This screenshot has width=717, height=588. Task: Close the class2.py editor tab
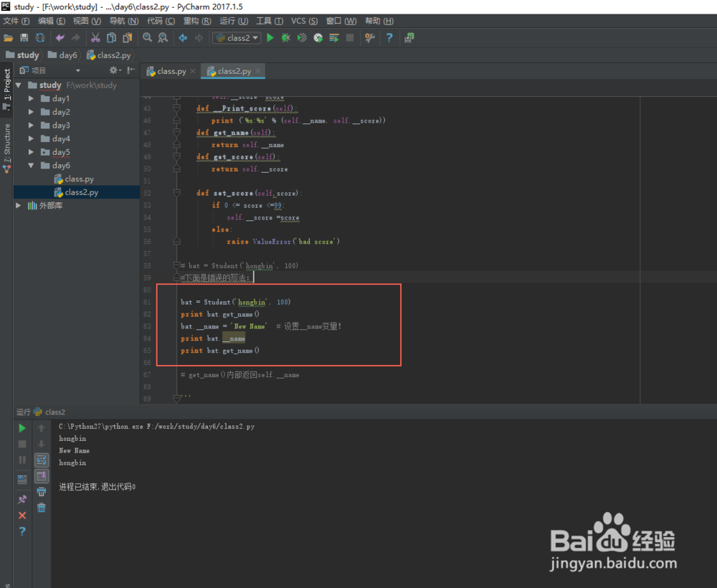pos(258,71)
